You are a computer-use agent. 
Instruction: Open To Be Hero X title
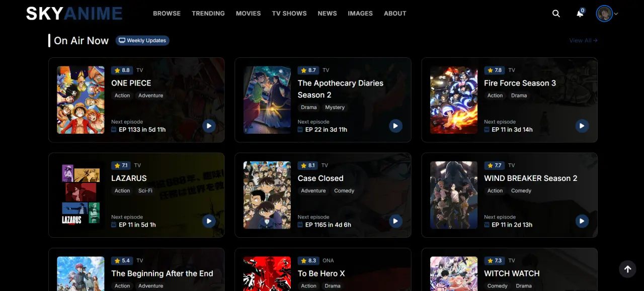(321, 273)
